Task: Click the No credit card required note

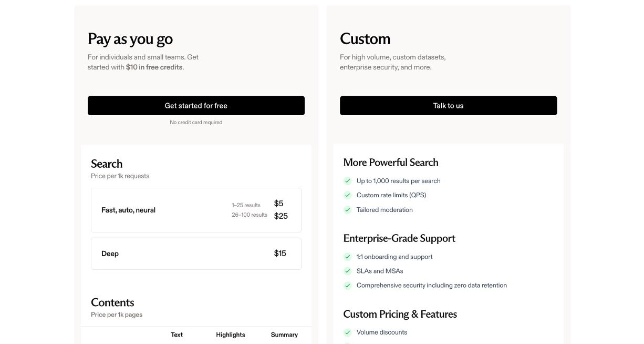Action: tap(196, 123)
